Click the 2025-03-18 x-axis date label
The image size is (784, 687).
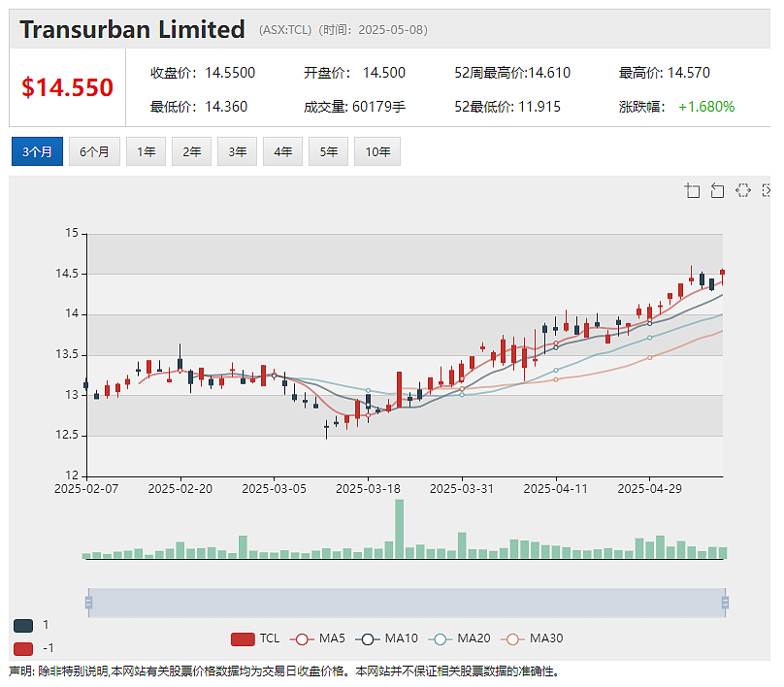point(368,488)
